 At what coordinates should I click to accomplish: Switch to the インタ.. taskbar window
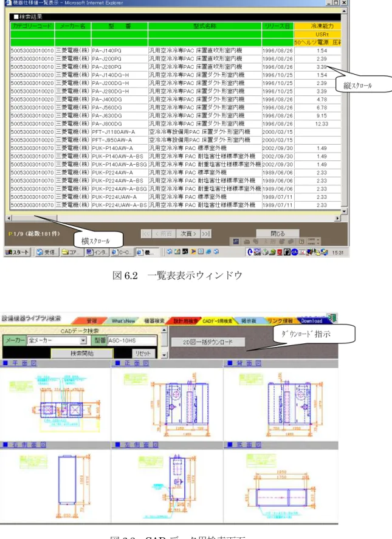[x=97, y=252]
